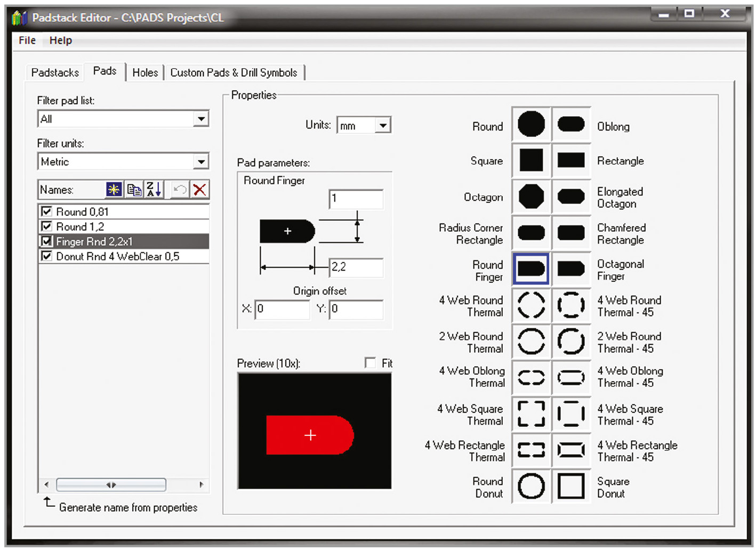
Task: Click the copy pad icon
Action: 134,190
